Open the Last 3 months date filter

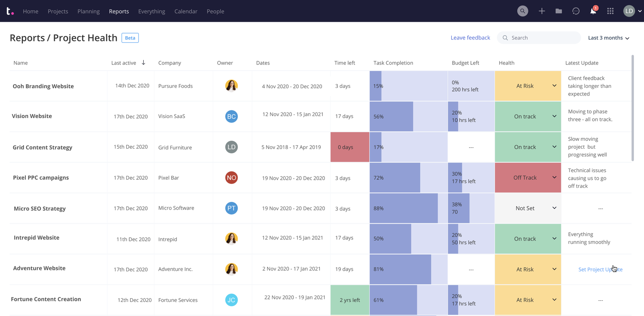(608, 38)
